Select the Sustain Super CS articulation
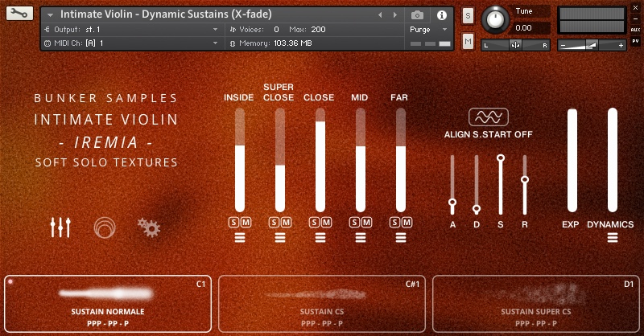 click(x=535, y=304)
